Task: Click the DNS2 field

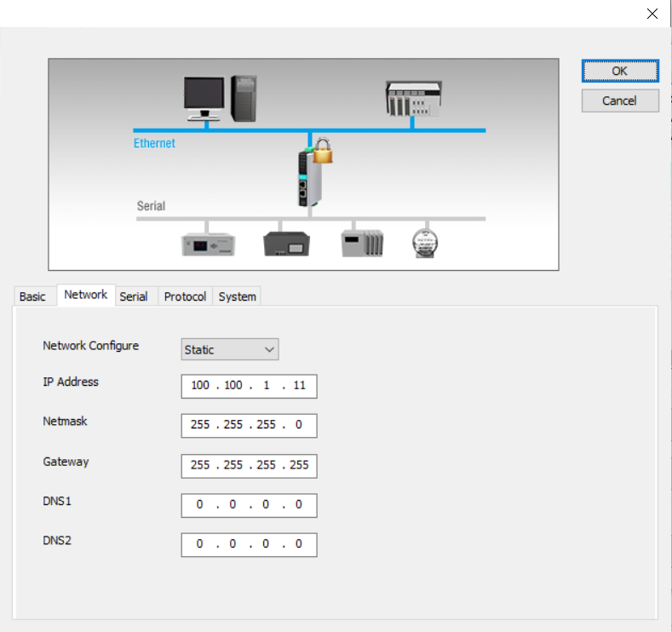Action: click(x=249, y=544)
